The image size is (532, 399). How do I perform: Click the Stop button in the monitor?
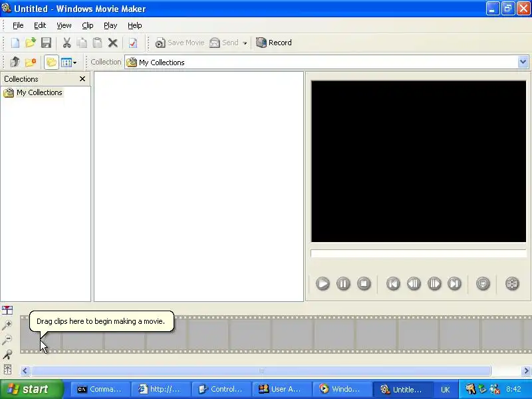click(x=364, y=283)
